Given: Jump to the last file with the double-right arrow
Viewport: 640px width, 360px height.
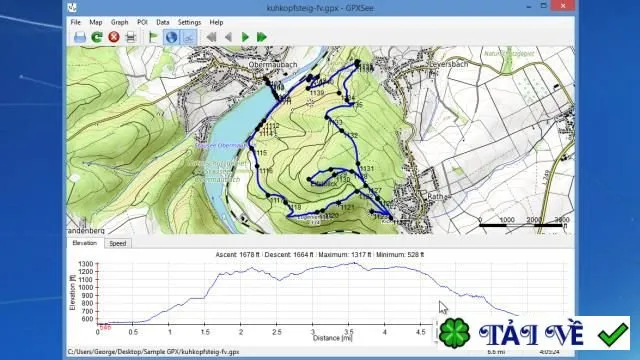Looking at the screenshot, I should 262,37.
